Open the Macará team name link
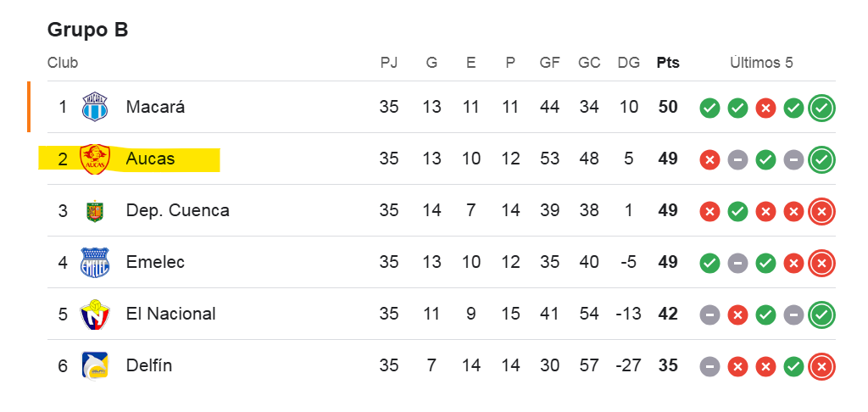The image size is (868, 412). coord(155,107)
